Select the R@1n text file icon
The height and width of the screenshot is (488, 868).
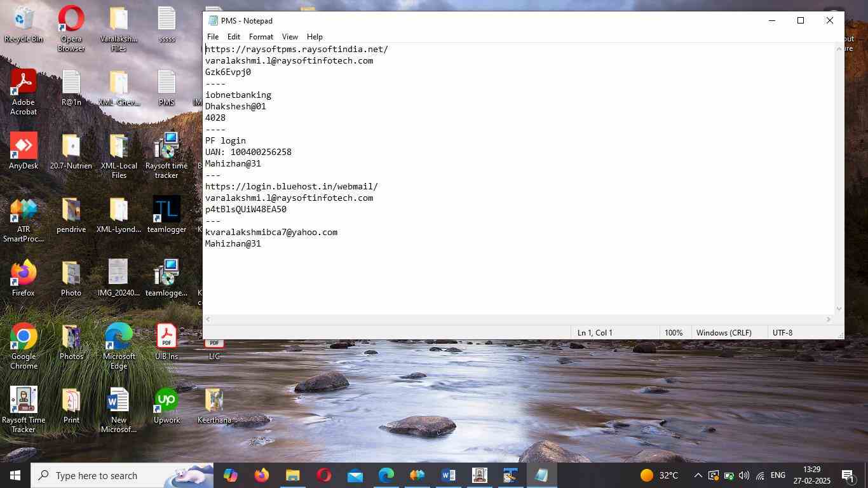[71, 89]
